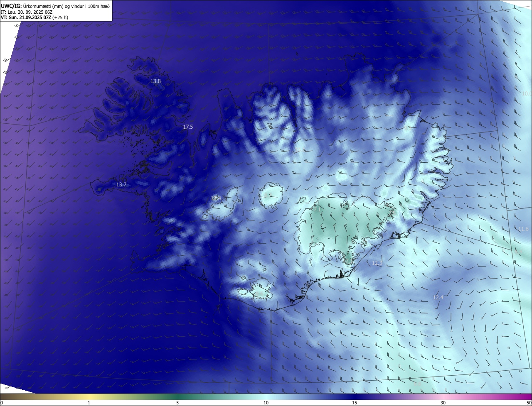Click the 0 tick label on the color scale
The height and width of the screenshot is (406, 532).
point(2,403)
